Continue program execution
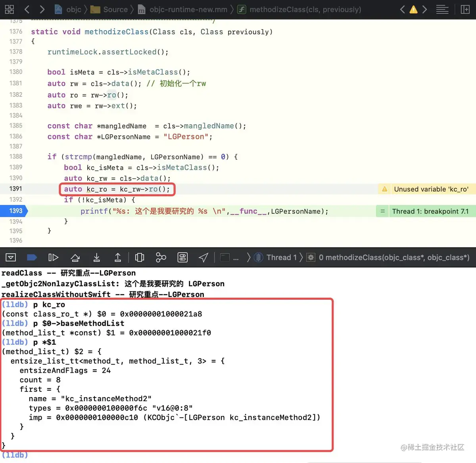The width and height of the screenshot is (476, 463). click(x=53, y=257)
